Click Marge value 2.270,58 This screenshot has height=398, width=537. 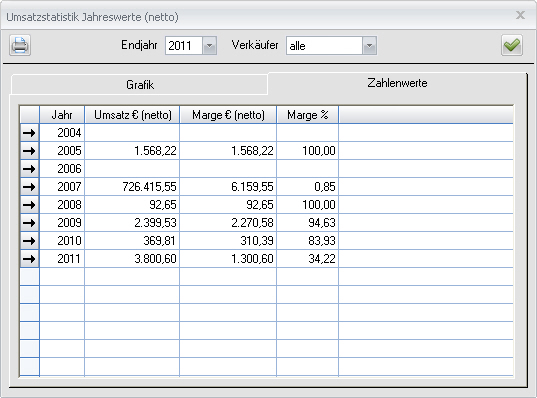coord(228,223)
